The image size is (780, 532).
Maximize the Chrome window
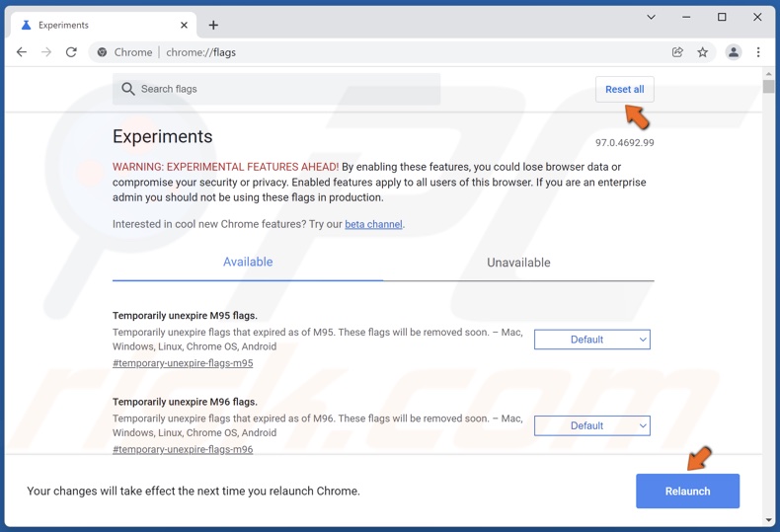722,17
